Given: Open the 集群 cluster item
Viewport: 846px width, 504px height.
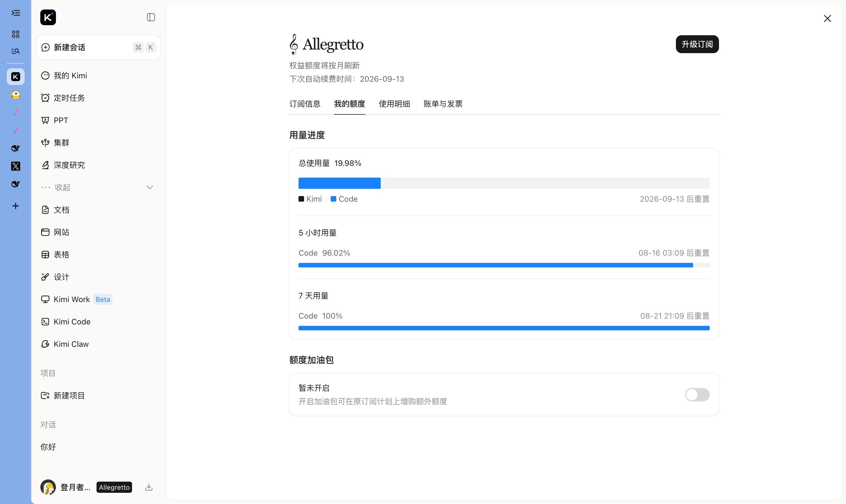Looking at the screenshot, I should coord(98,143).
